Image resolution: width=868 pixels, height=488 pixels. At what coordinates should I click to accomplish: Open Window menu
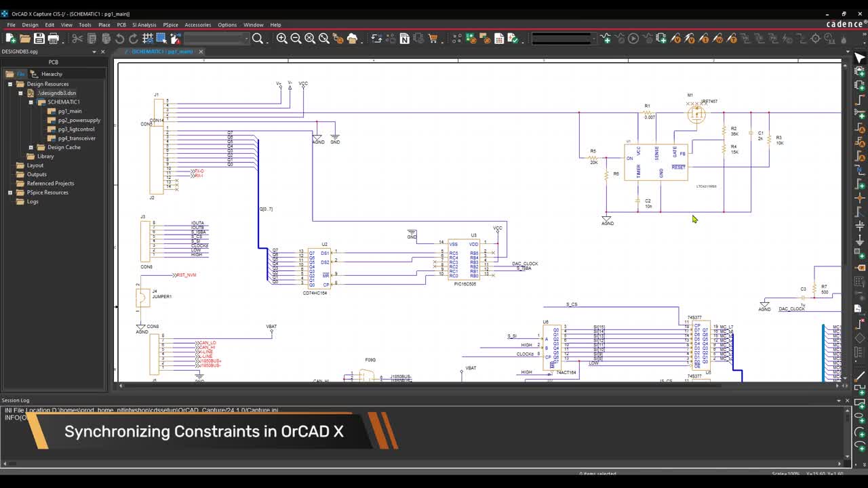253,24
